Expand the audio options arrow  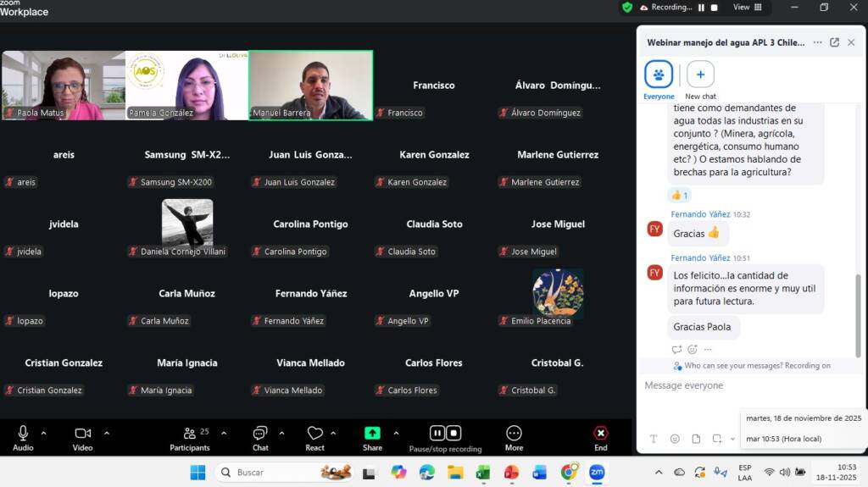coord(44,433)
